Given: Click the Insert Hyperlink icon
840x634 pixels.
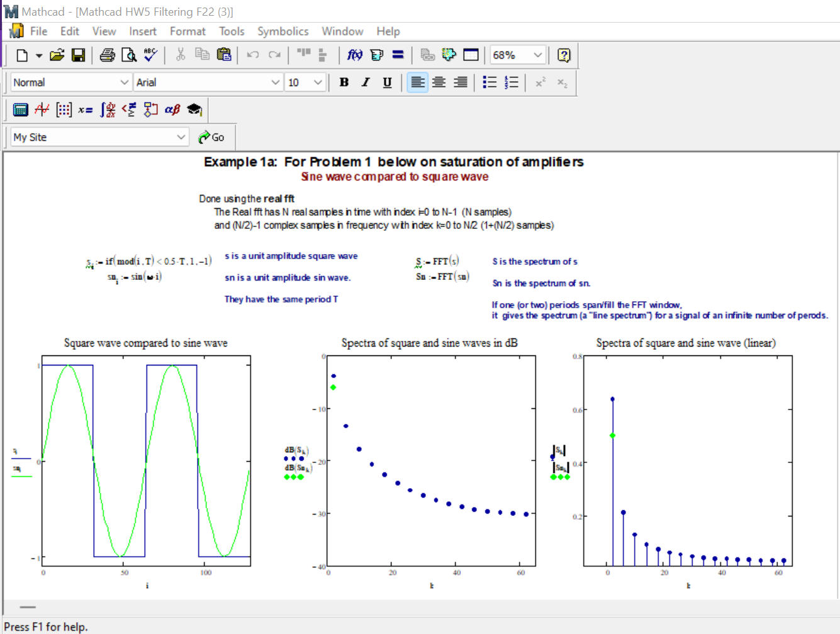Looking at the screenshot, I should click(427, 55).
